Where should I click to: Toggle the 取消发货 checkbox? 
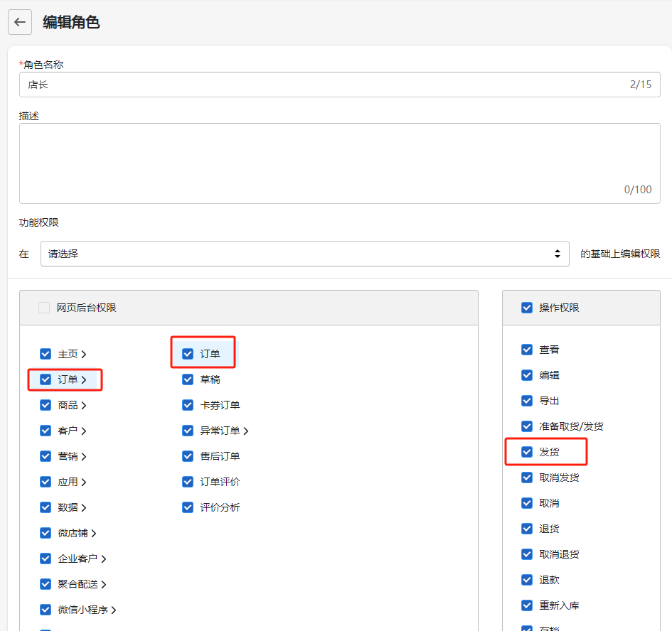pos(527,478)
